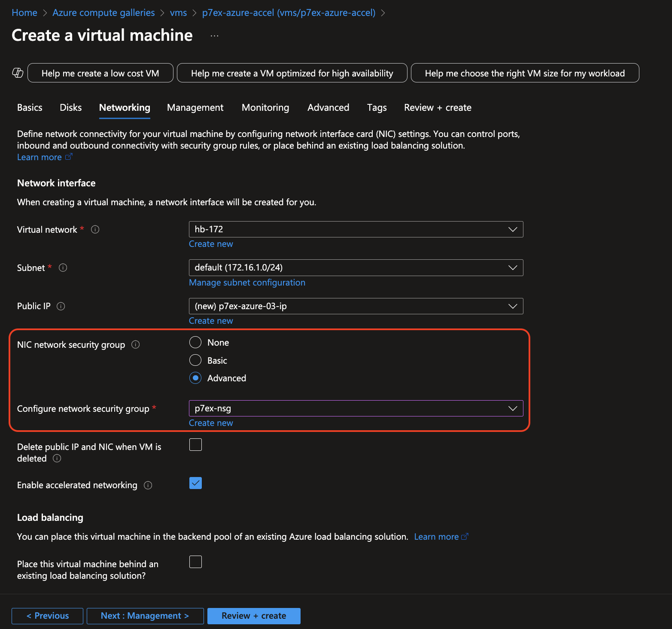Open the Subnet dropdown list
672x629 pixels.
point(356,267)
